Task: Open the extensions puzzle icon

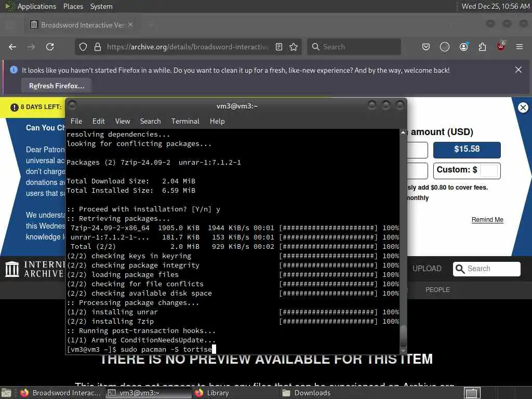Action: click(482, 47)
